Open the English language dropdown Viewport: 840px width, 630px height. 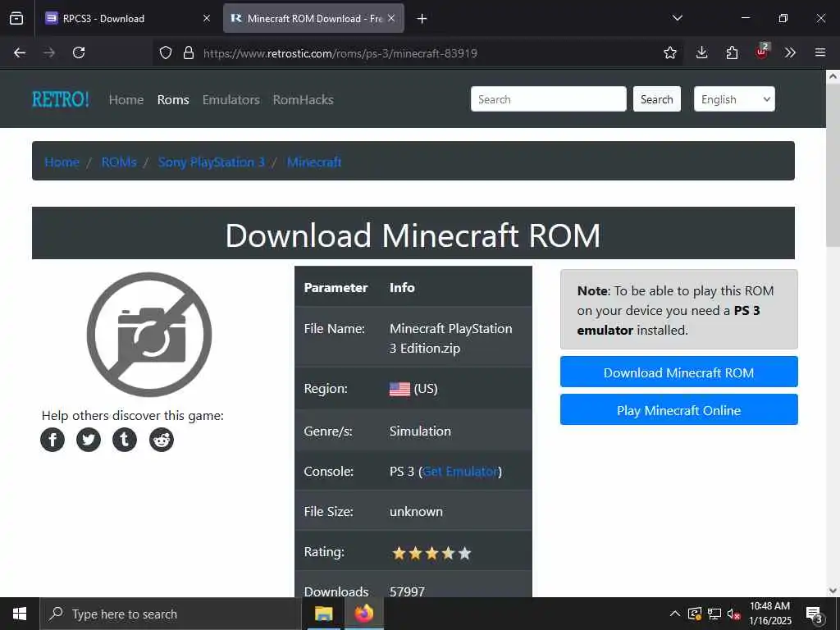pos(734,99)
